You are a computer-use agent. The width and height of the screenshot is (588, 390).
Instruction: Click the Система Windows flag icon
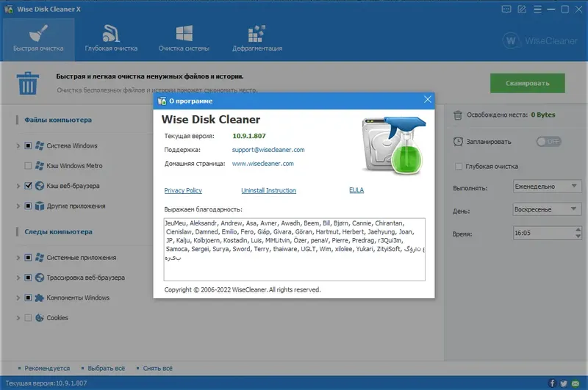point(40,145)
